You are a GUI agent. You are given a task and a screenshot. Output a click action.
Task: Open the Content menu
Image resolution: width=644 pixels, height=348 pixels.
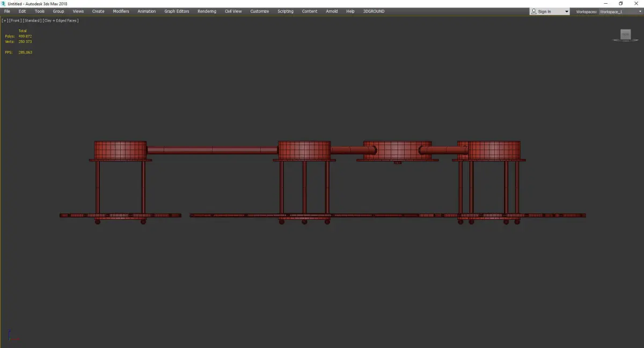click(x=310, y=11)
